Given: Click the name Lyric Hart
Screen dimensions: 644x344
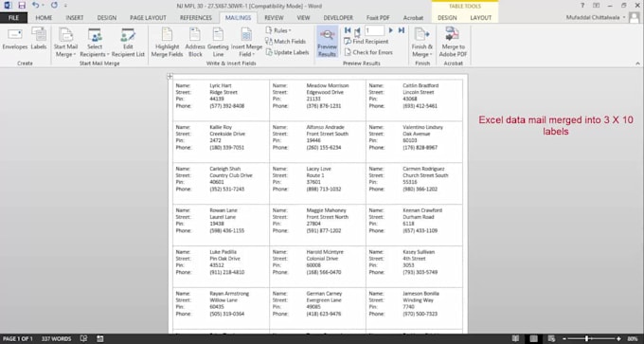Looking at the screenshot, I should click(x=221, y=85).
